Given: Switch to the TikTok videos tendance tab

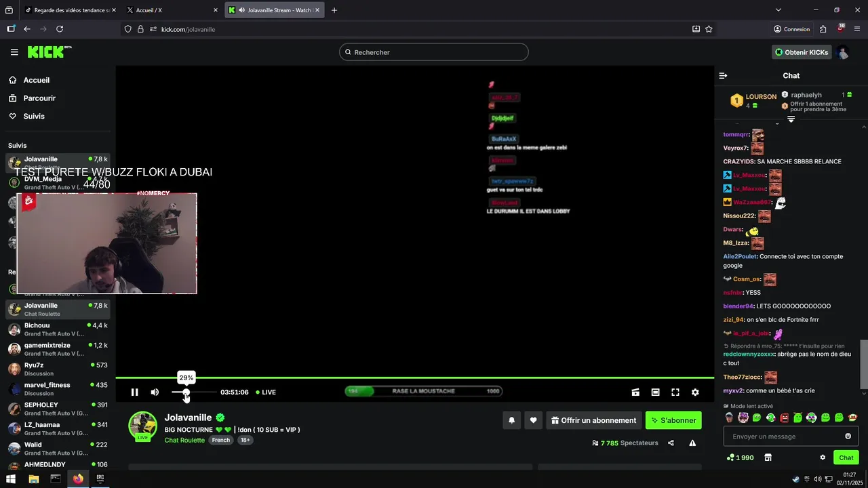Looking at the screenshot, I should (70, 10).
